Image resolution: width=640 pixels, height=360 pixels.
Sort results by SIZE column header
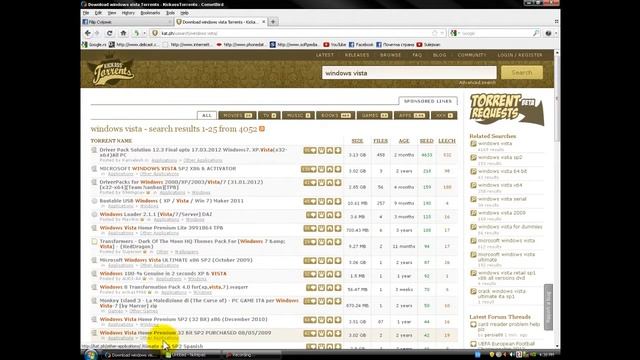coord(357,141)
